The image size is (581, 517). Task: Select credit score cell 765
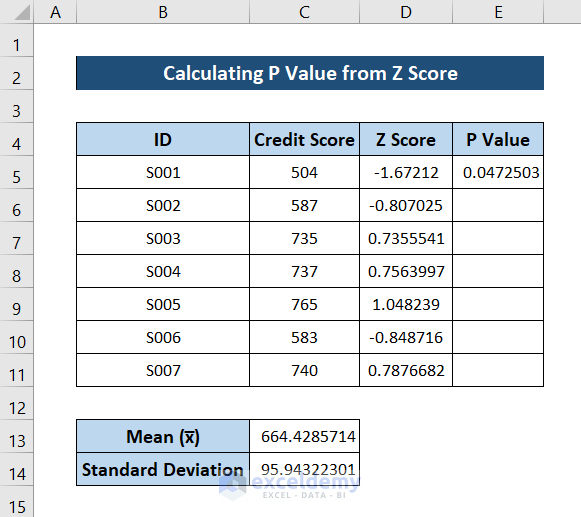tap(304, 304)
